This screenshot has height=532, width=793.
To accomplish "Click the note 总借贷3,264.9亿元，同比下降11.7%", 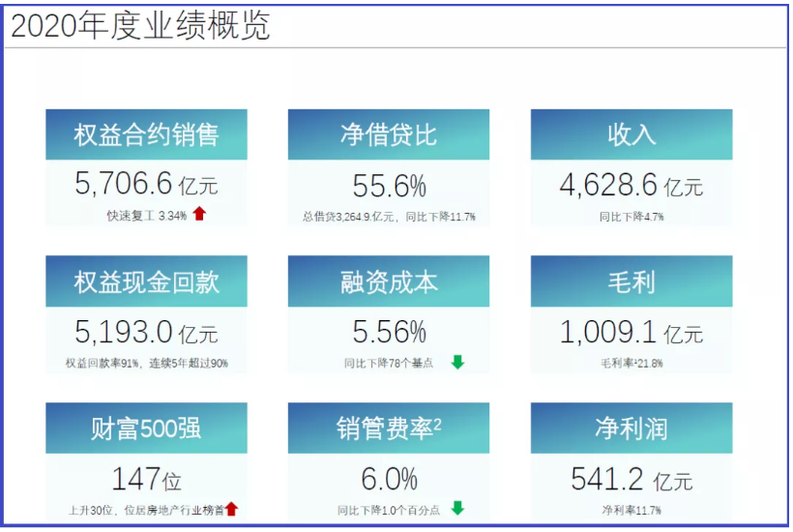I will point(389,217).
